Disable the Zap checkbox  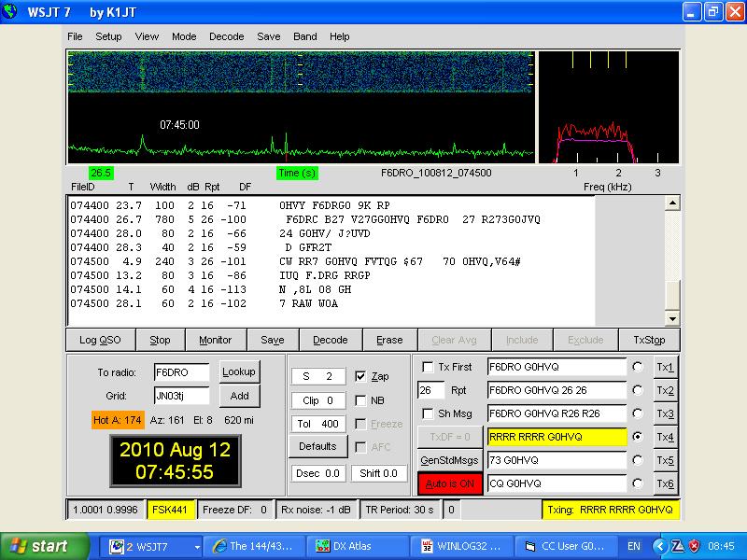click(361, 376)
